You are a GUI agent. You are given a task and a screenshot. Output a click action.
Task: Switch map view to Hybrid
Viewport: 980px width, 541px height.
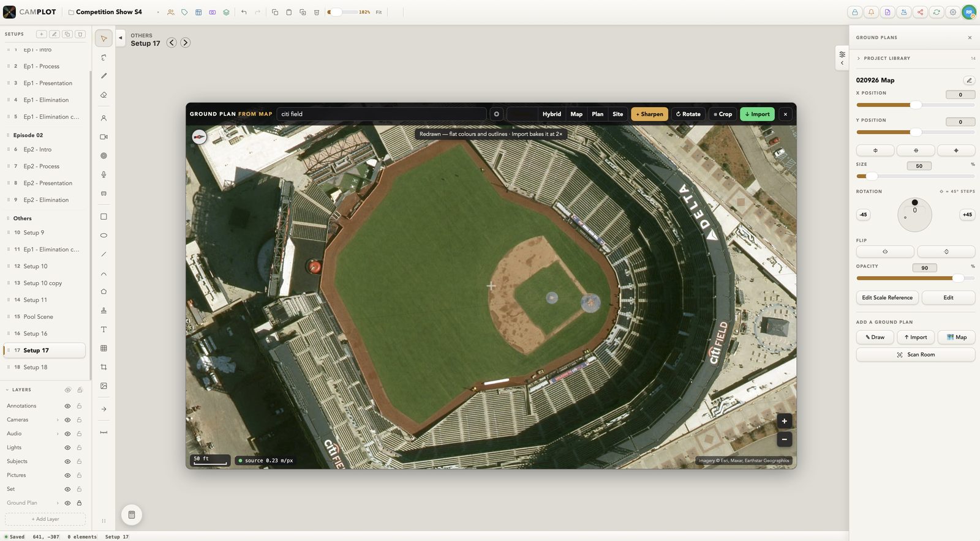551,114
